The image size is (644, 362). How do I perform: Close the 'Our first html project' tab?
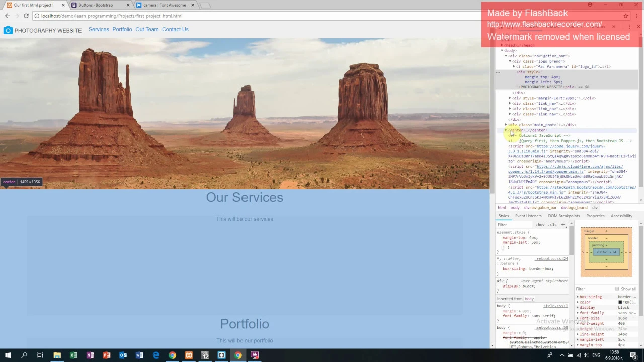[63, 5]
